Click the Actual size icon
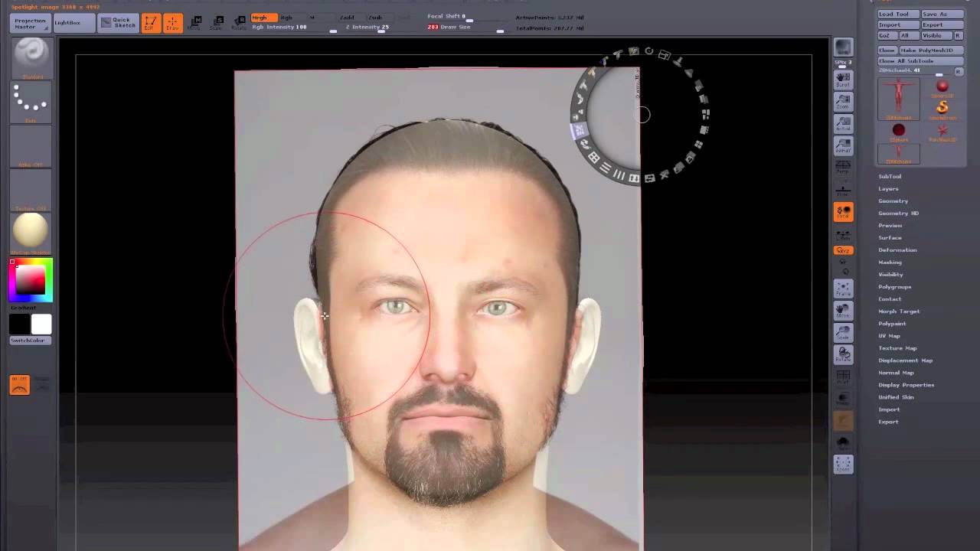Screen dimensions: 980x551 tap(843, 125)
